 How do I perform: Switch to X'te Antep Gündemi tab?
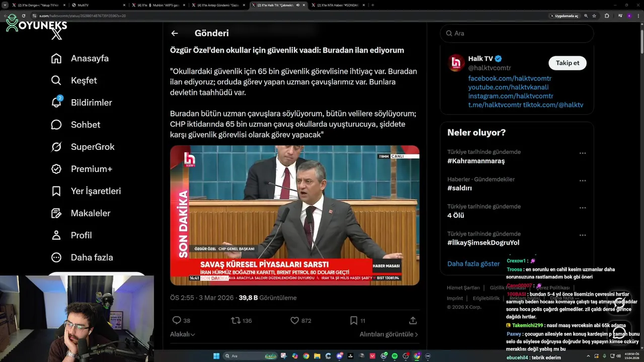[219, 5]
